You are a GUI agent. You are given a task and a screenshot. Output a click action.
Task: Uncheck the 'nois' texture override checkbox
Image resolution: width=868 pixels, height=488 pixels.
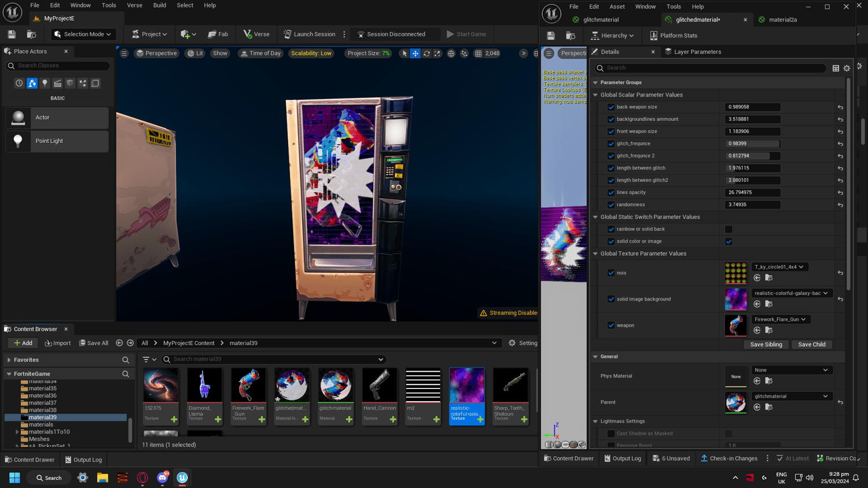[x=611, y=273]
